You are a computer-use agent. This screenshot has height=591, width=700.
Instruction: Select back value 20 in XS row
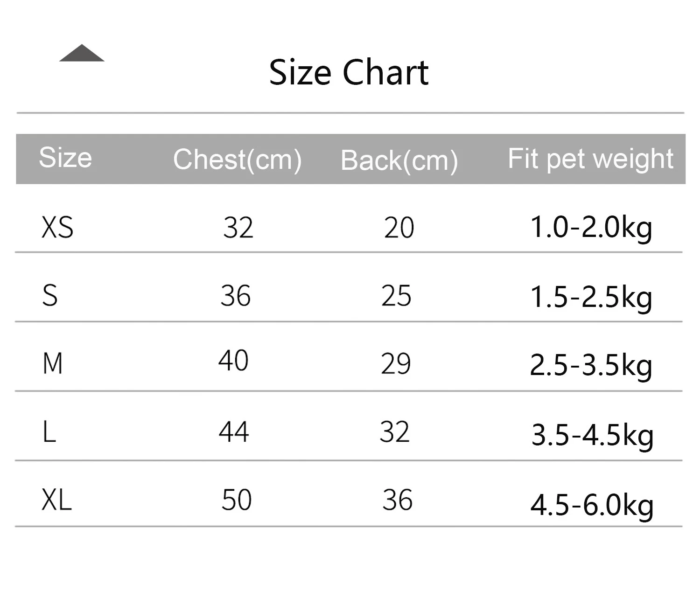point(399,228)
